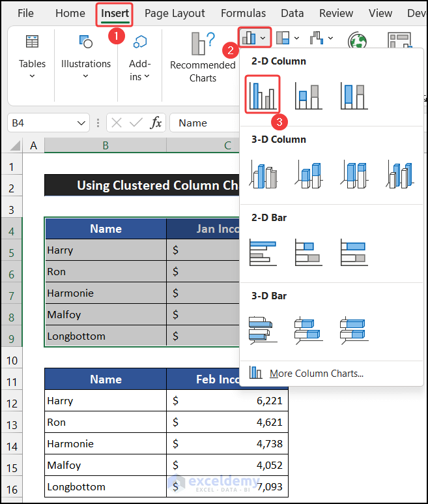Click the Cancel X icon in formula bar
Viewport: 428px width, 504px height.
coord(117,123)
